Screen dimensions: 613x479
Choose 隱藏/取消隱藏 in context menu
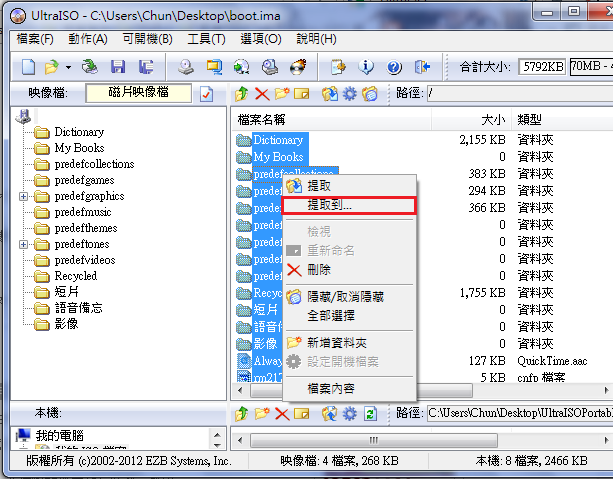[350, 297]
